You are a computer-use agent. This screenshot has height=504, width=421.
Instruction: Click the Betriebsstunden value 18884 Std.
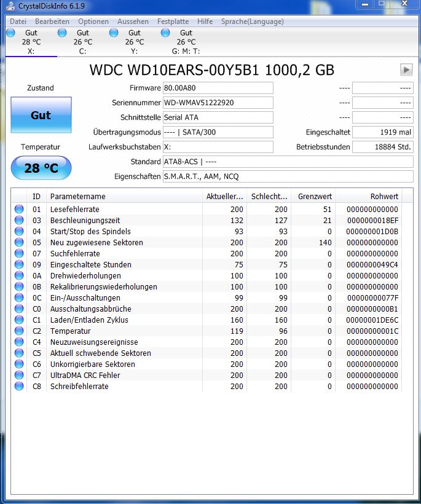(x=383, y=147)
